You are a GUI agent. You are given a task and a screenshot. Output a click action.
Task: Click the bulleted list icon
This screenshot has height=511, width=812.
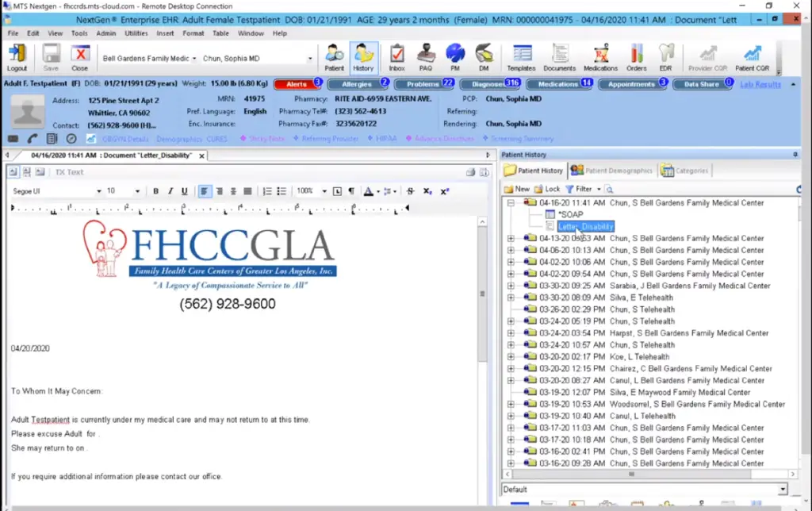pyautogui.click(x=282, y=191)
